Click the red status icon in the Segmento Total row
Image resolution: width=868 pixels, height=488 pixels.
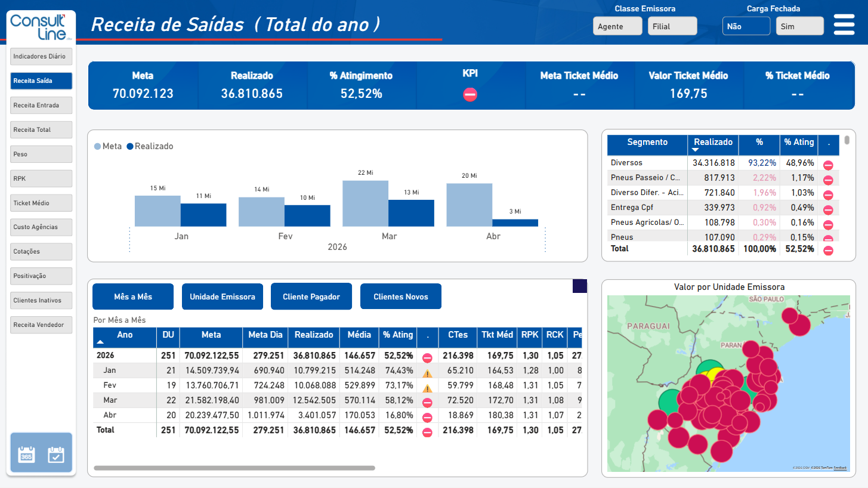point(828,251)
